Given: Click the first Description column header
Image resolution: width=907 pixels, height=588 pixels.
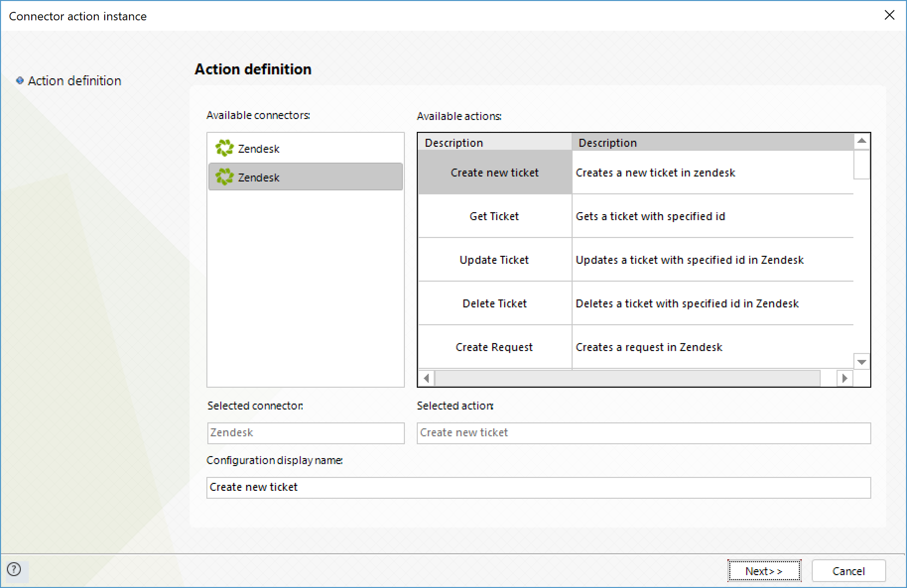Looking at the screenshot, I should [x=495, y=142].
